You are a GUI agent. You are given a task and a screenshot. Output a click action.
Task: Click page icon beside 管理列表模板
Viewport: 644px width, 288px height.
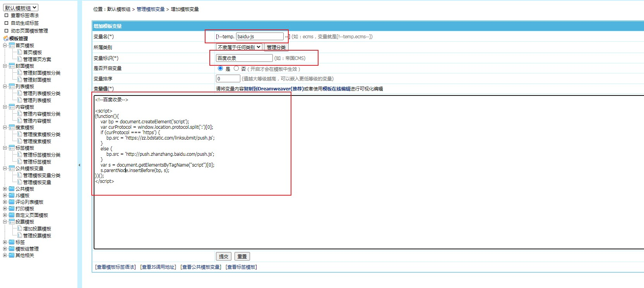click(x=20, y=100)
